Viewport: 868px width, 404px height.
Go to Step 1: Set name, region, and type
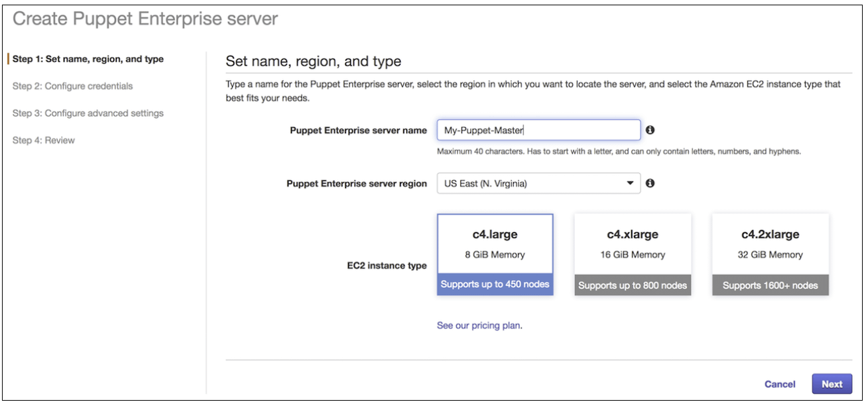coord(88,59)
